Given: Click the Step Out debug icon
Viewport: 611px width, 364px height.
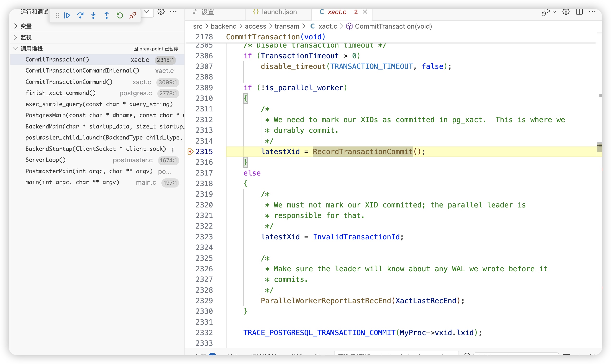Looking at the screenshot, I should (106, 15).
